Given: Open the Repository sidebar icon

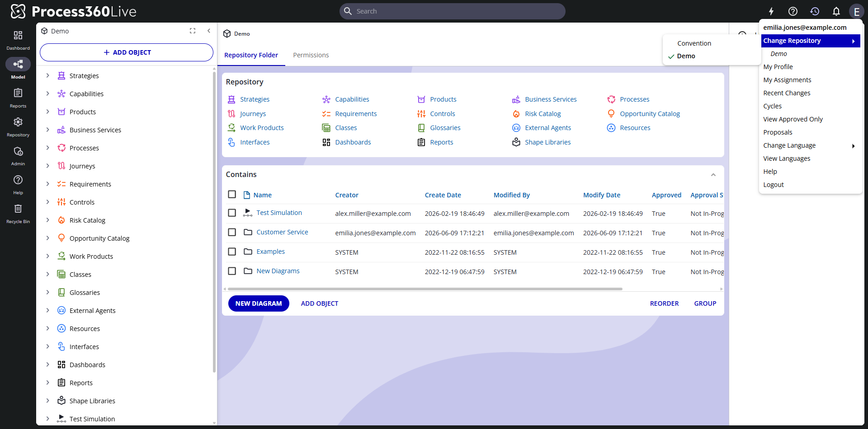Looking at the screenshot, I should [18, 126].
